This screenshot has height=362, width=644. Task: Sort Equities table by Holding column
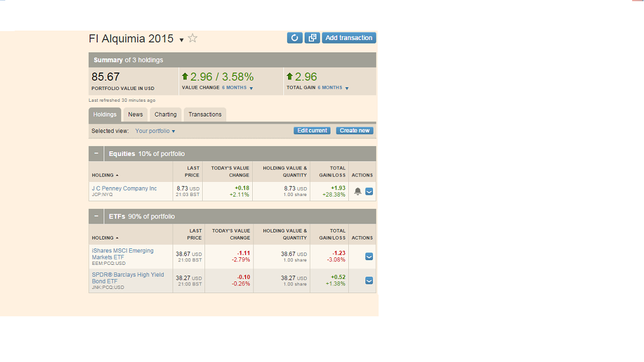click(x=105, y=175)
